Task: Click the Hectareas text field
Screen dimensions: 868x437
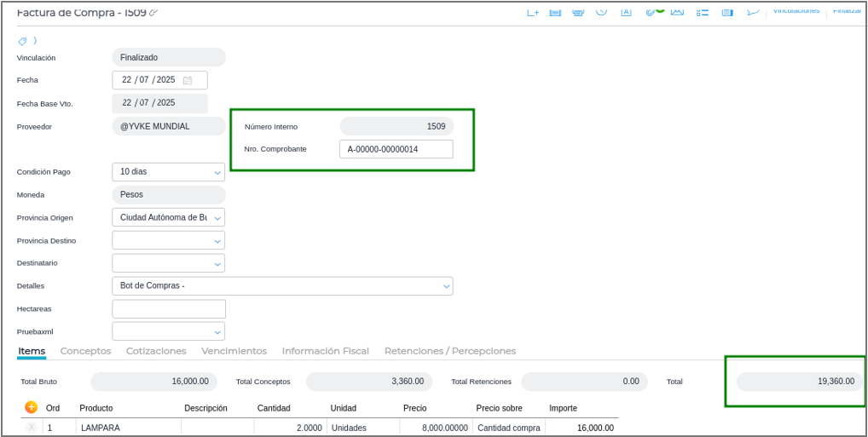Action: 169,309
